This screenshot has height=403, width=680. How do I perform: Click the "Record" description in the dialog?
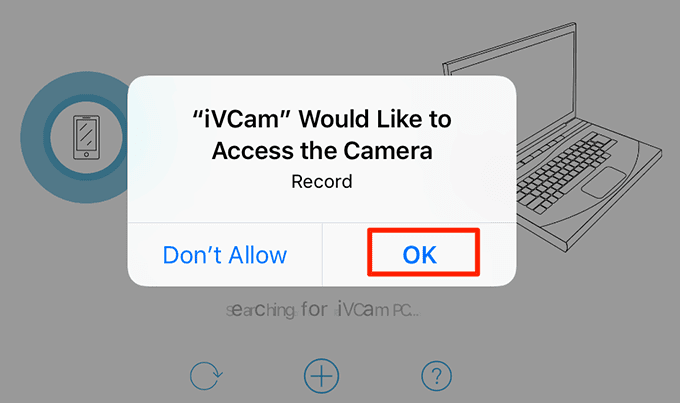(x=322, y=181)
